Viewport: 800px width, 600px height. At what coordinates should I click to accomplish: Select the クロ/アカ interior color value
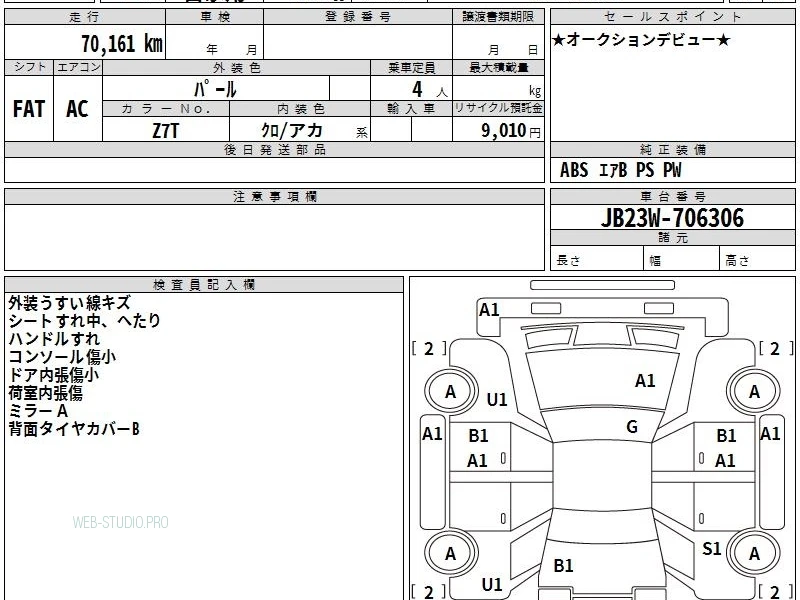pos(291,131)
